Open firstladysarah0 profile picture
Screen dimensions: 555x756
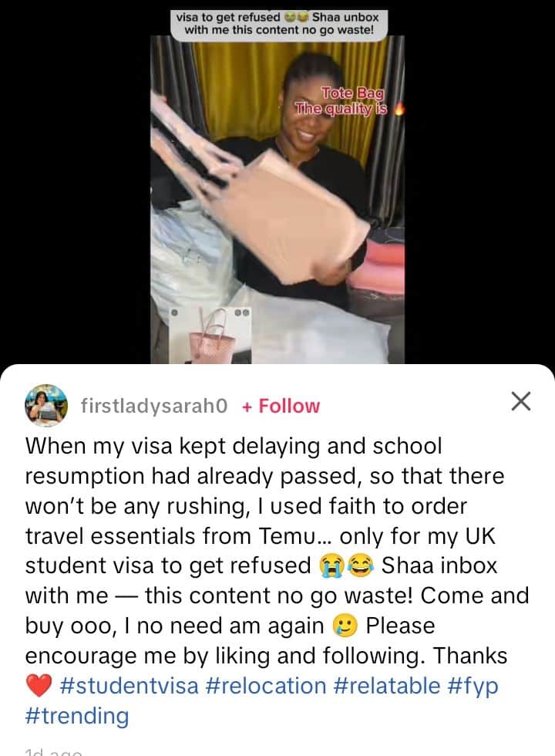click(x=46, y=405)
